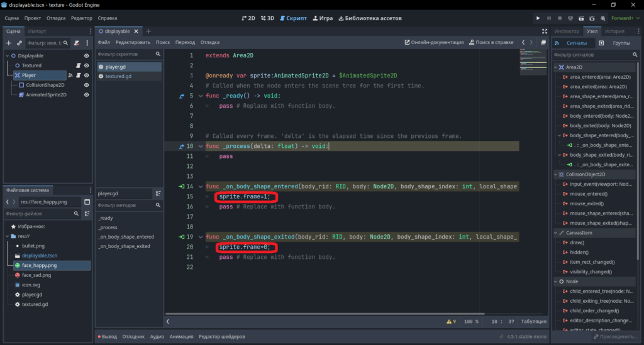
Task: Toggle visibility of AnimatedSprite2D node
Action: click(x=86, y=94)
